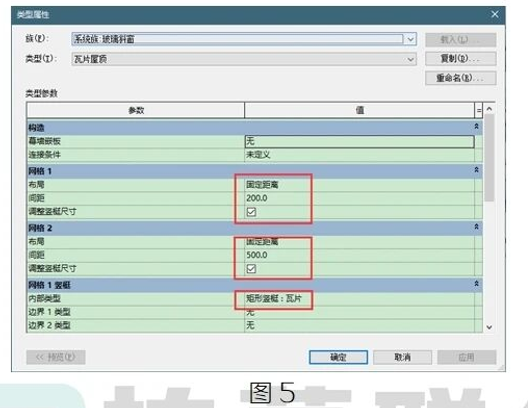Close the 类型属性 dialog
528x408 pixels.
point(495,14)
